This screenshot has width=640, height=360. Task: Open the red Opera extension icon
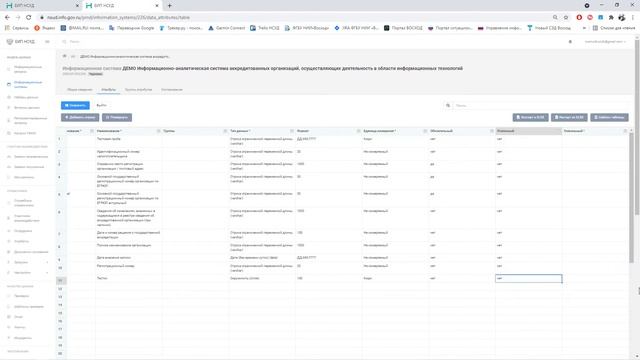click(x=579, y=18)
